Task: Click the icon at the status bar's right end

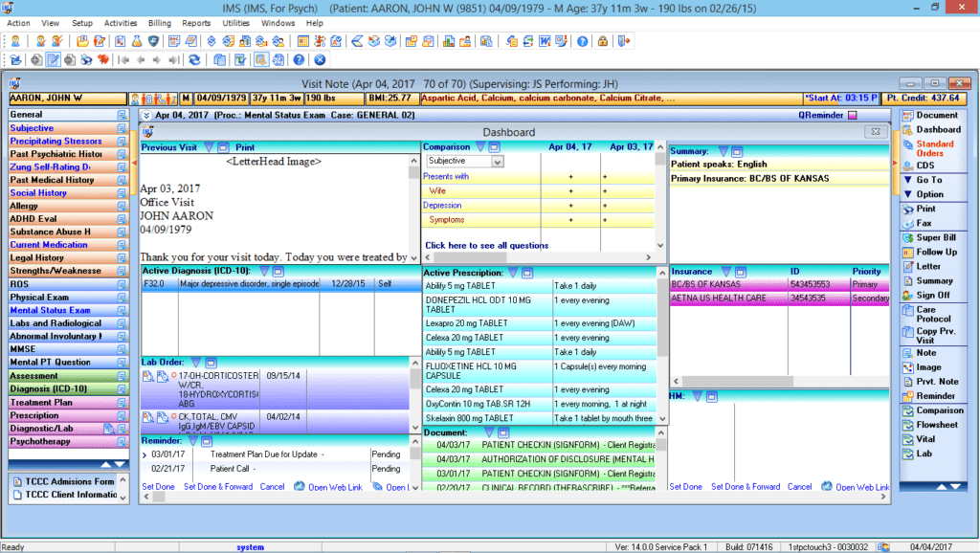Action: [883, 546]
